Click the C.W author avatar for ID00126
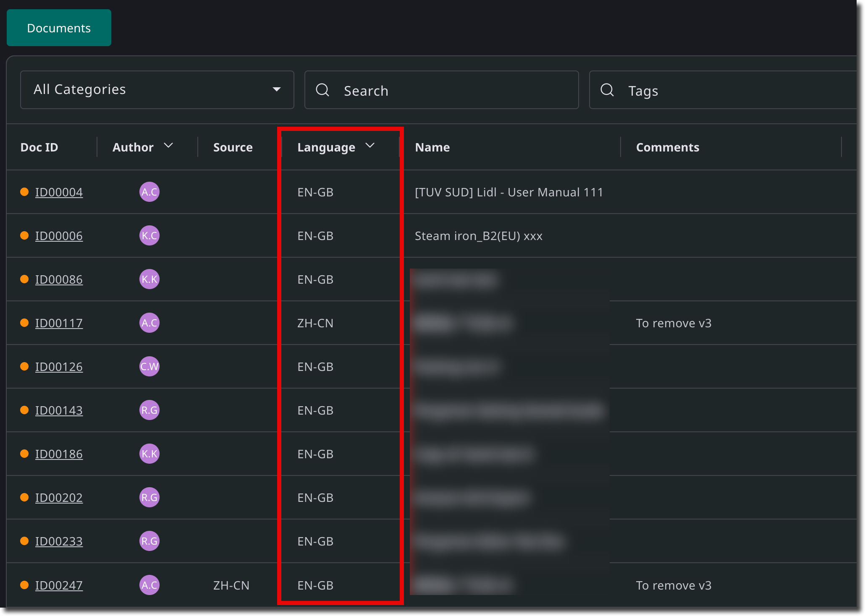 [149, 366]
